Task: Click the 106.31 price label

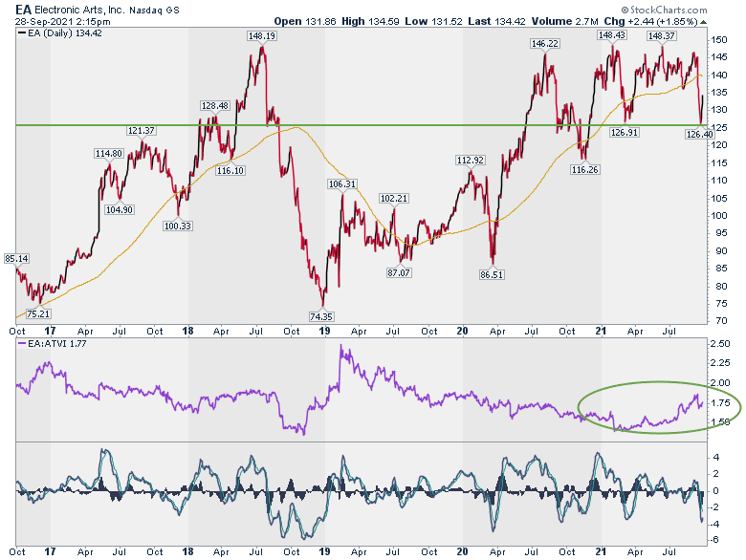Action: coord(342,184)
